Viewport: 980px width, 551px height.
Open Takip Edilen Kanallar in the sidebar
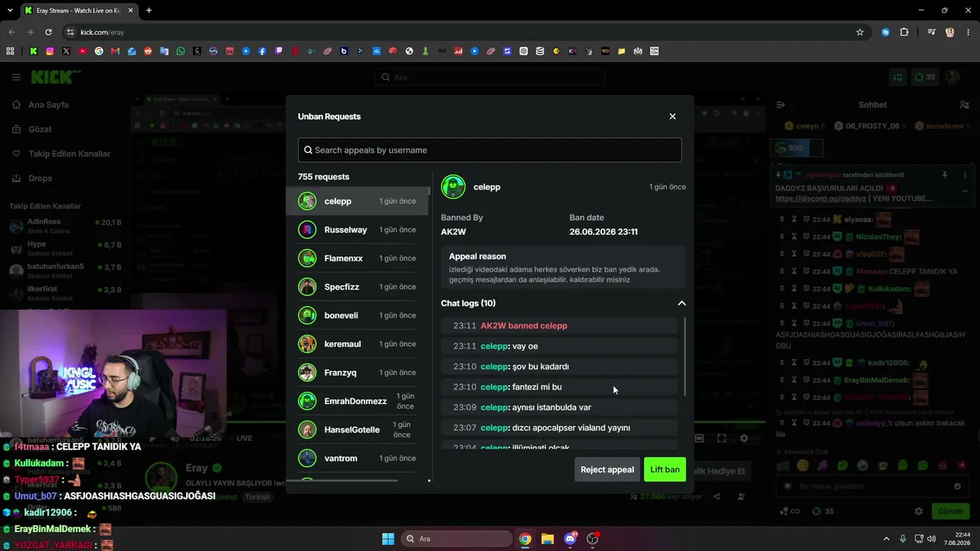(x=70, y=154)
